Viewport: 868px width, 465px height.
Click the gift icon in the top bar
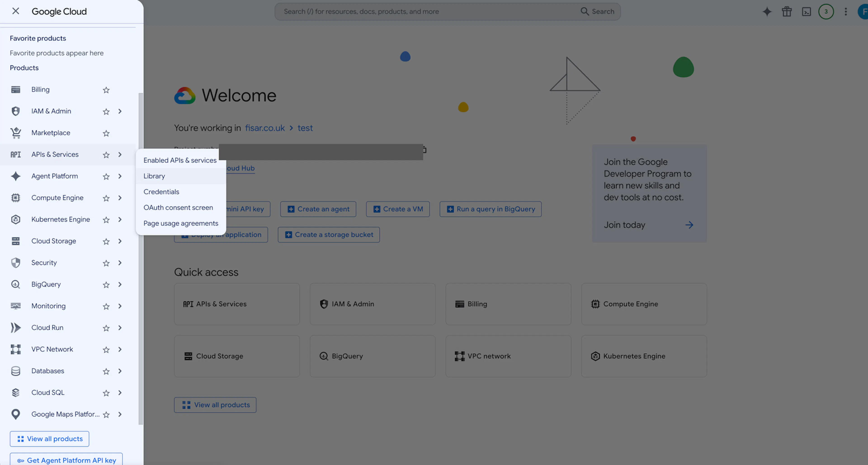(x=787, y=12)
